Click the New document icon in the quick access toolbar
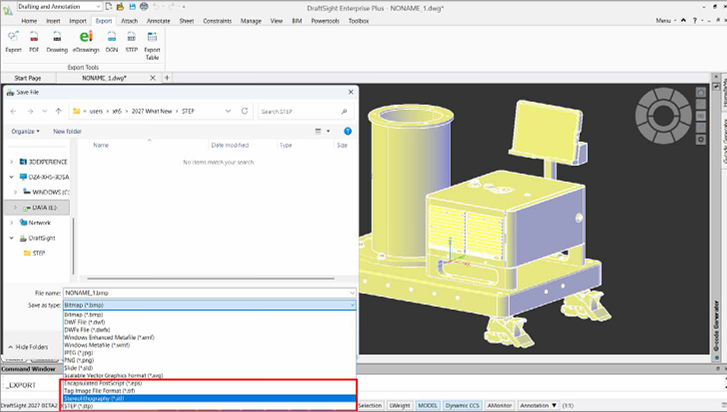The width and height of the screenshot is (727, 412). pos(108,6)
